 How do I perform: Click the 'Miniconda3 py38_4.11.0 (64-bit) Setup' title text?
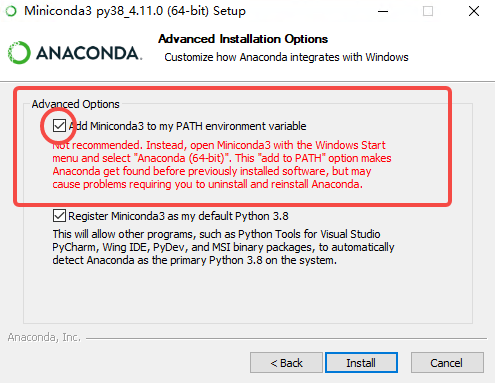(x=135, y=11)
